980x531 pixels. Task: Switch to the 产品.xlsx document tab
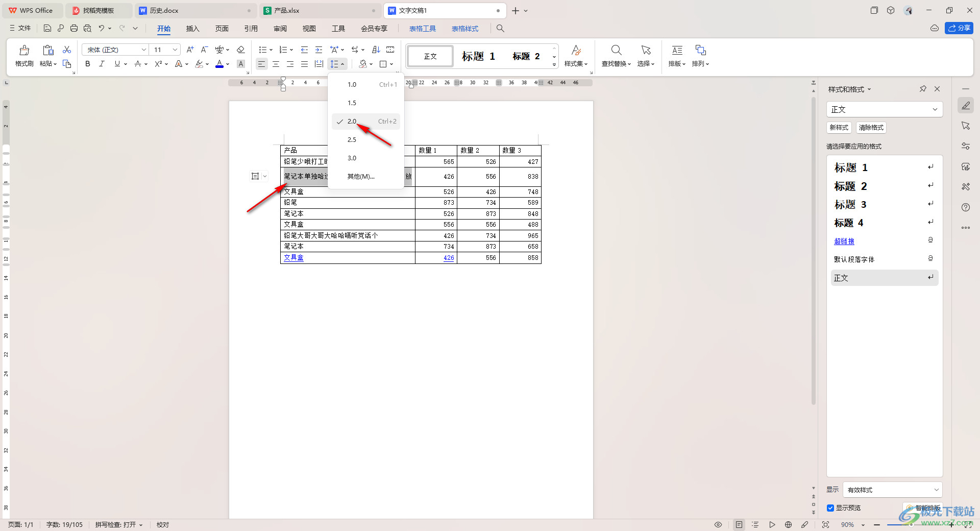tap(320, 10)
